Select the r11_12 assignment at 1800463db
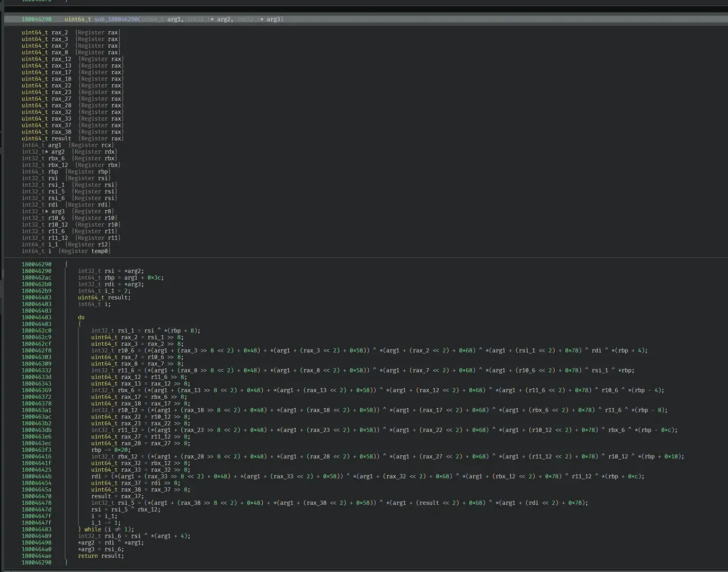The width and height of the screenshot is (728, 572). (384, 430)
